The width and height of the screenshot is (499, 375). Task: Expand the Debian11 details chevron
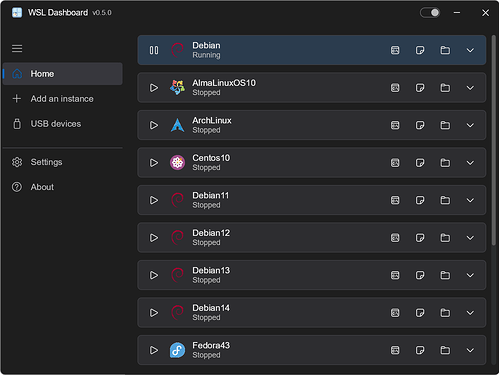tap(470, 200)
